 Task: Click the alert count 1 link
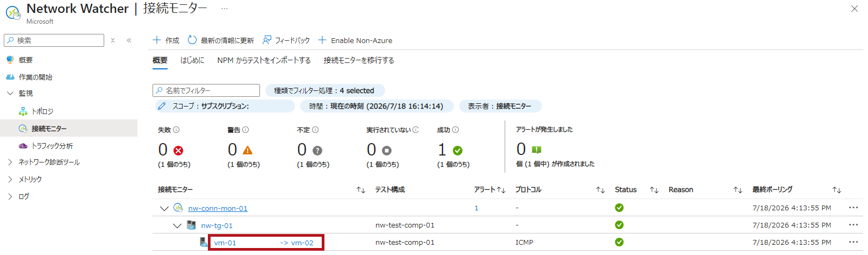[x=476, y=208]
